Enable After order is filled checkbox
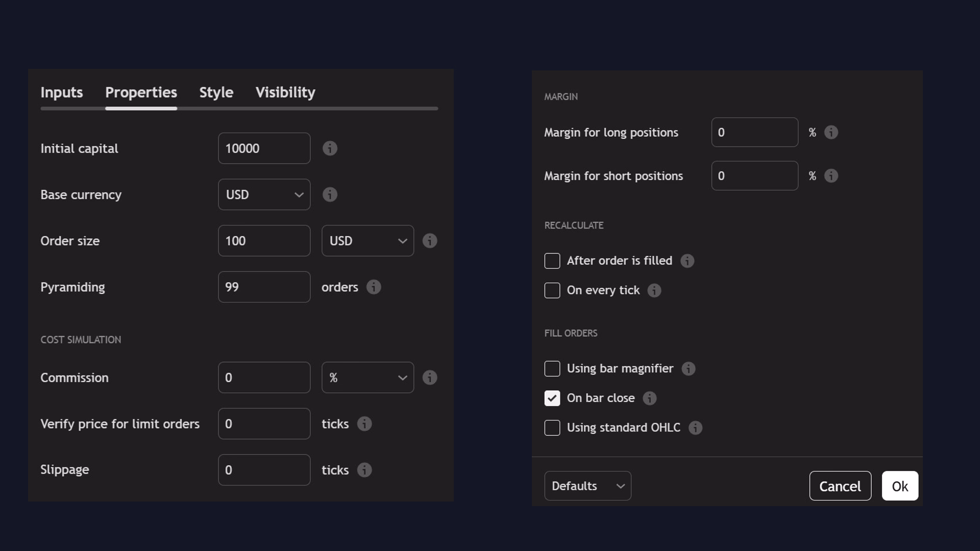The width and height of the screenshot is (980, 551). [552, 261]
